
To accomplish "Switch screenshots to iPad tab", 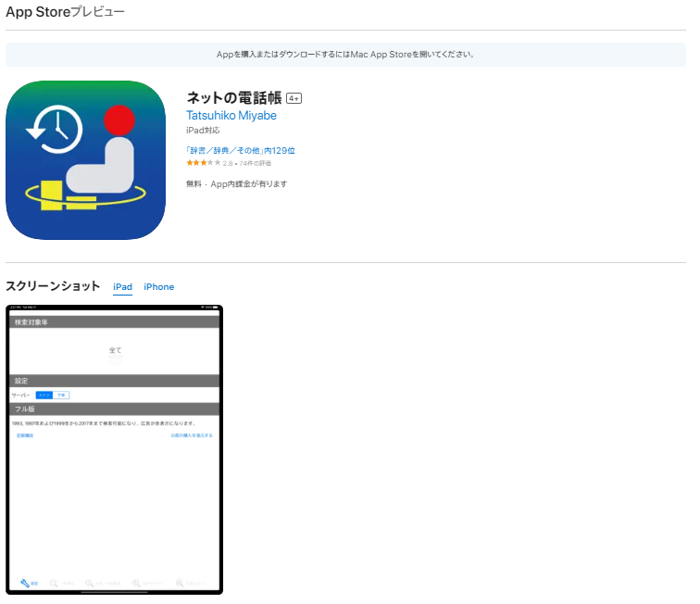I will click(x=122, y=287).
